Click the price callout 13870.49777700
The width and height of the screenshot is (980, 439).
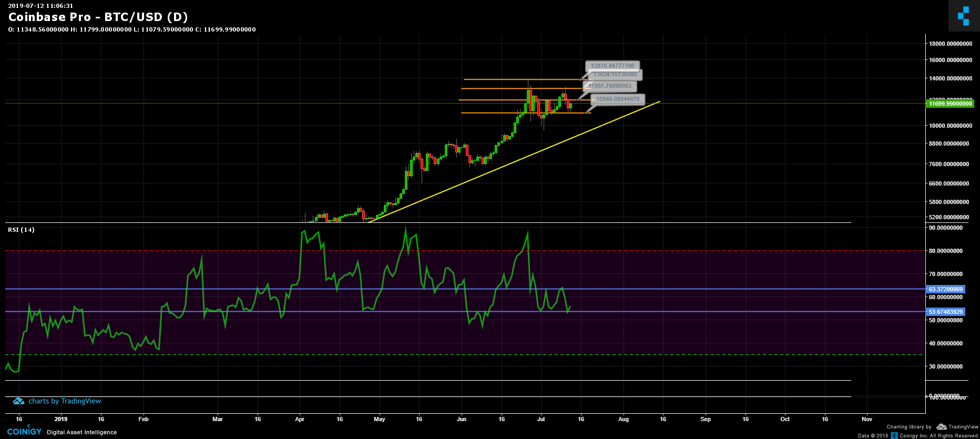tap(612, 66)
